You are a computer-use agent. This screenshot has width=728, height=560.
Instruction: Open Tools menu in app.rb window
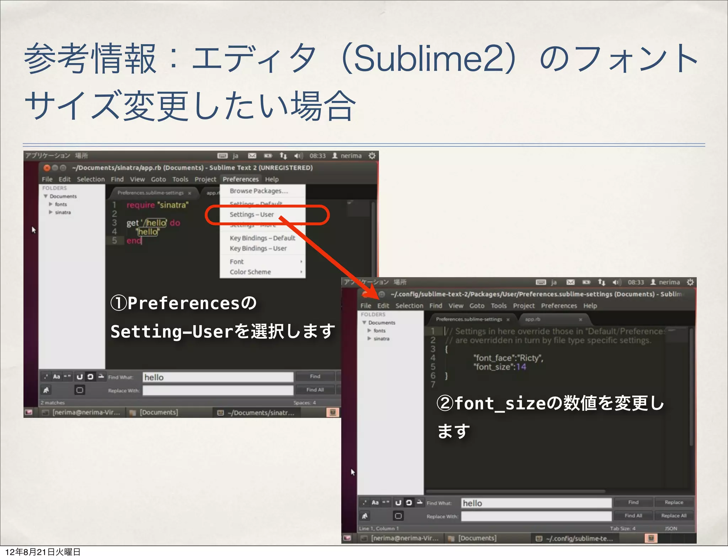click(180, 179)
